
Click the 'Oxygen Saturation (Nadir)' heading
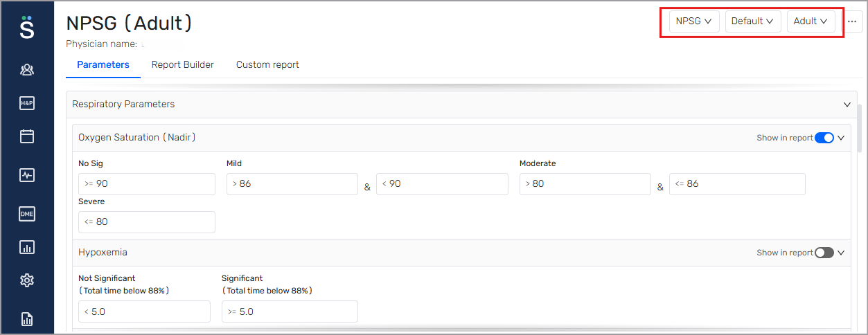[137, 138]
